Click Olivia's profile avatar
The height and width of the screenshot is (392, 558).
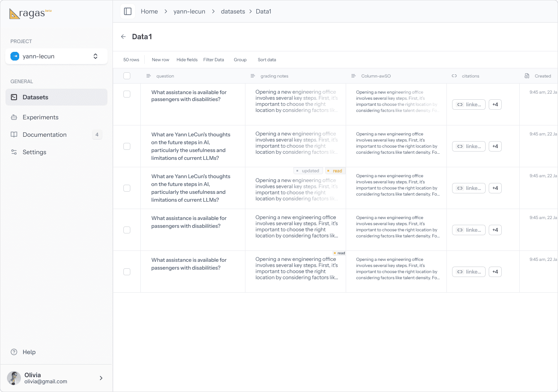tap(14, 378)
